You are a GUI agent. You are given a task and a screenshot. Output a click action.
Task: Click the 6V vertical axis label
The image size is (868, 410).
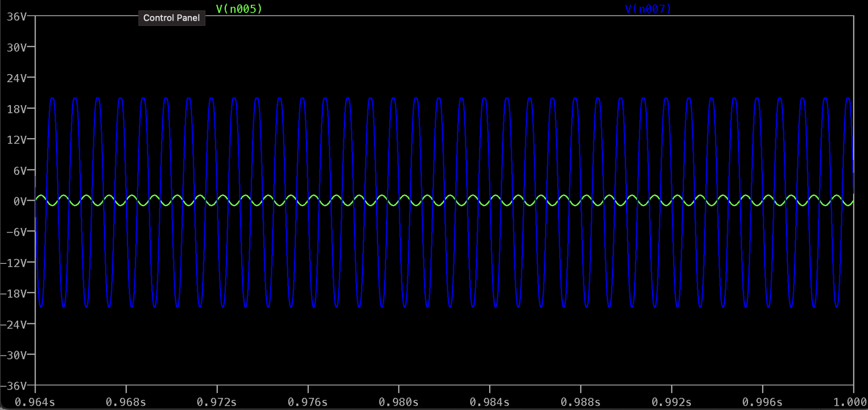pyautogui.click(x=20, y=171)
